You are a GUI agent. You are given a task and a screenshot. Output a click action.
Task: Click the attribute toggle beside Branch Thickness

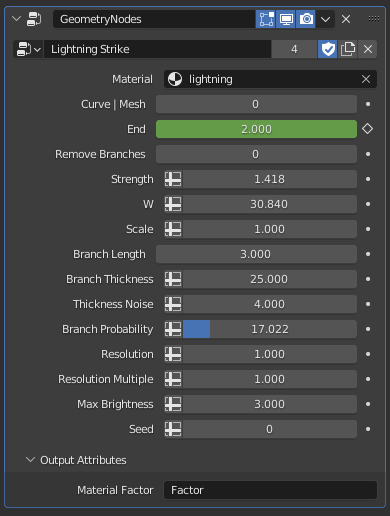173,279
